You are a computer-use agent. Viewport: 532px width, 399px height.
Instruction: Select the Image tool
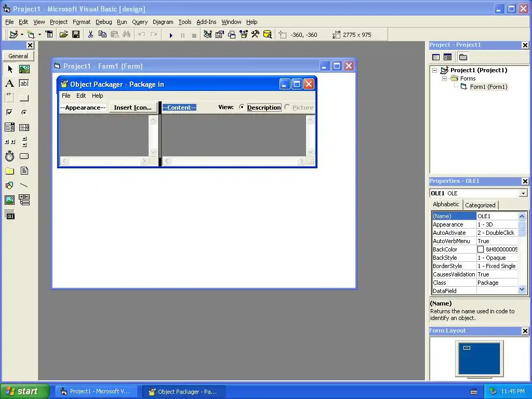[x=10, y=200]
